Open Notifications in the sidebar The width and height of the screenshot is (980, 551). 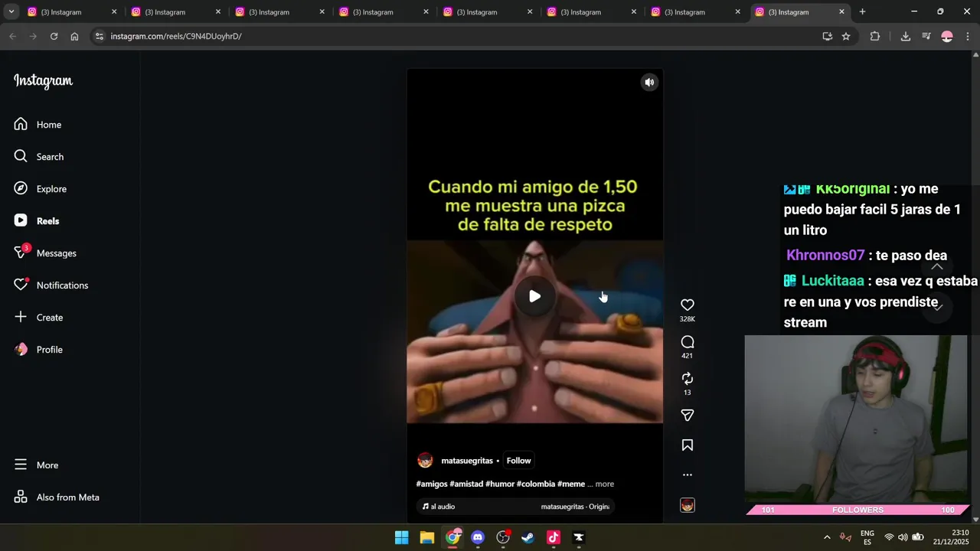click(x=51, y=285)
